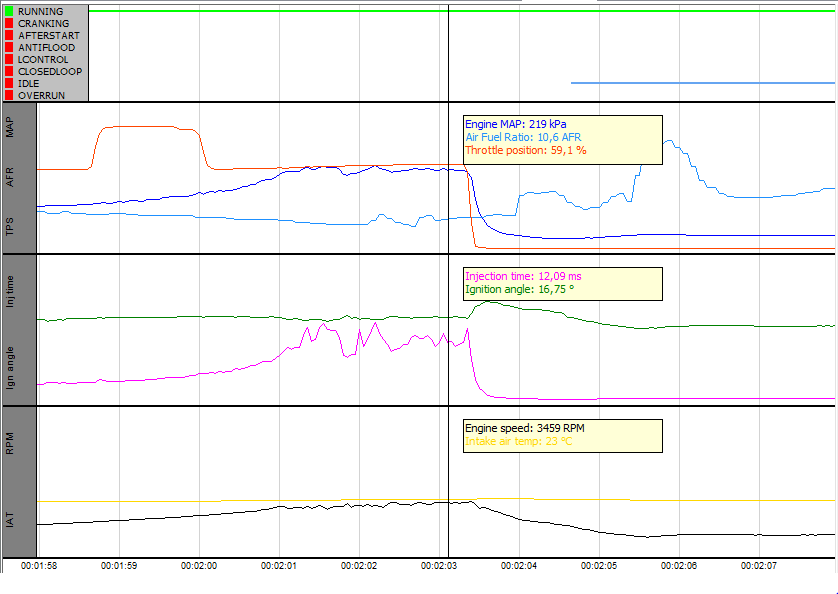Select the OVERRUN status indicator
The width and height of the screenshot is (838, 594).
click(9, 95)
